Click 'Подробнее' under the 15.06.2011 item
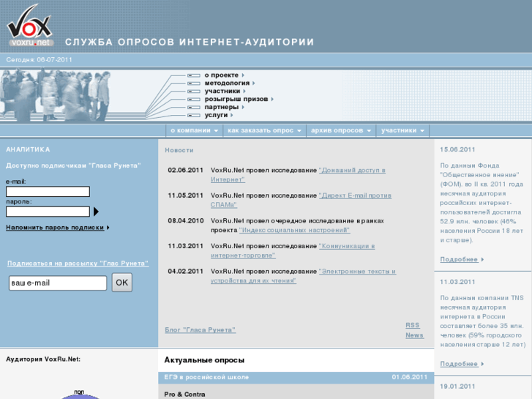The height and width of the screenshot is (399, 532). (x=459, y=259)
